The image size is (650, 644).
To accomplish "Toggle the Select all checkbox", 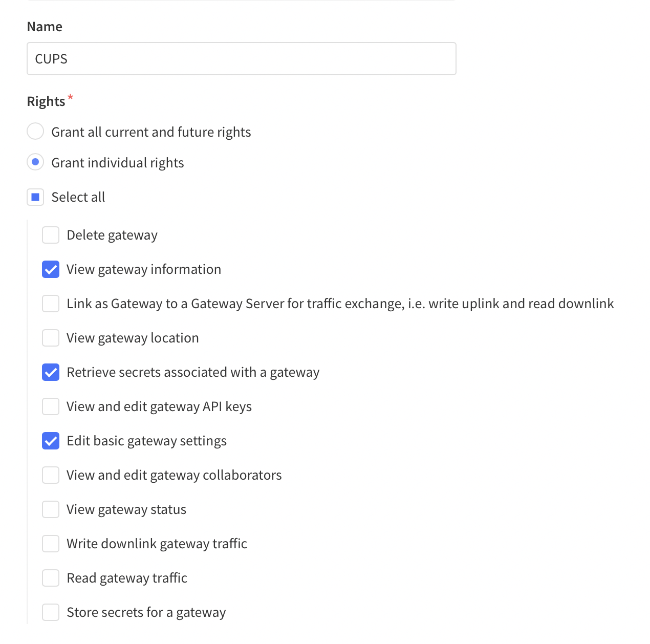I will tap(35, 197).
